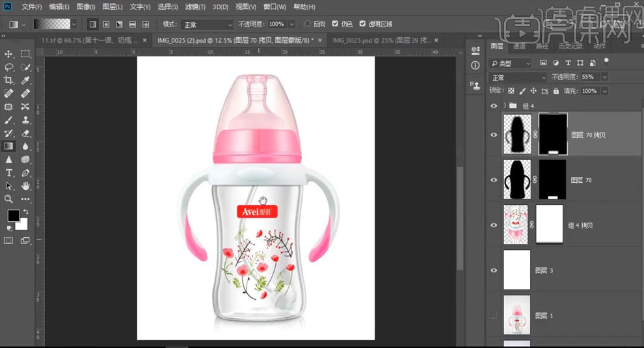Select the Lasso tool

click(x=9, y=67)
